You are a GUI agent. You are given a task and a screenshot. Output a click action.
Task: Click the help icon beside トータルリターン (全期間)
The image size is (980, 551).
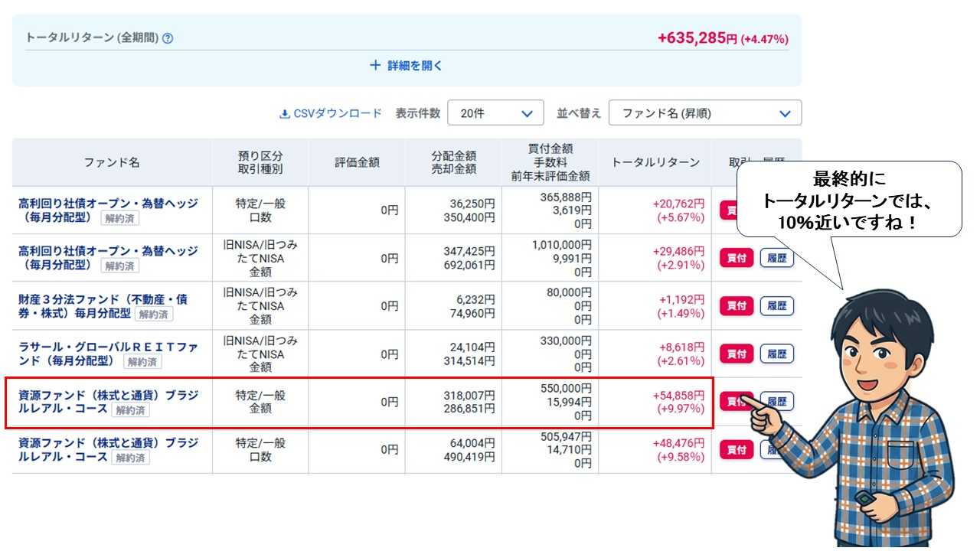point(168,38)
